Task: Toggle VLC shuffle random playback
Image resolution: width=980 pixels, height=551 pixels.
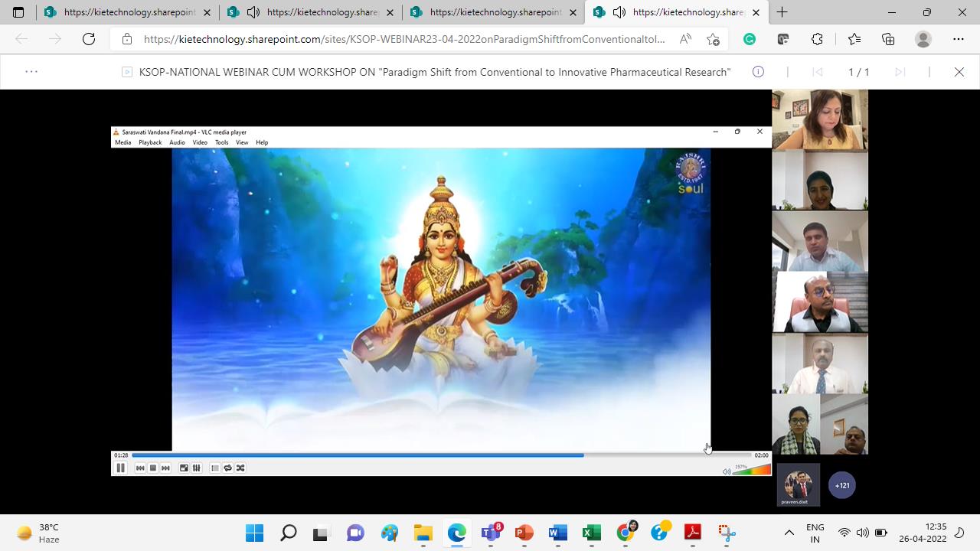Action: (x=240, y=468)
